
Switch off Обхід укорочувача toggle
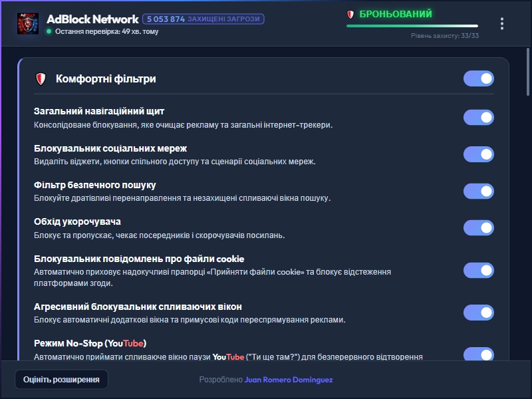[x=478, y=227]
